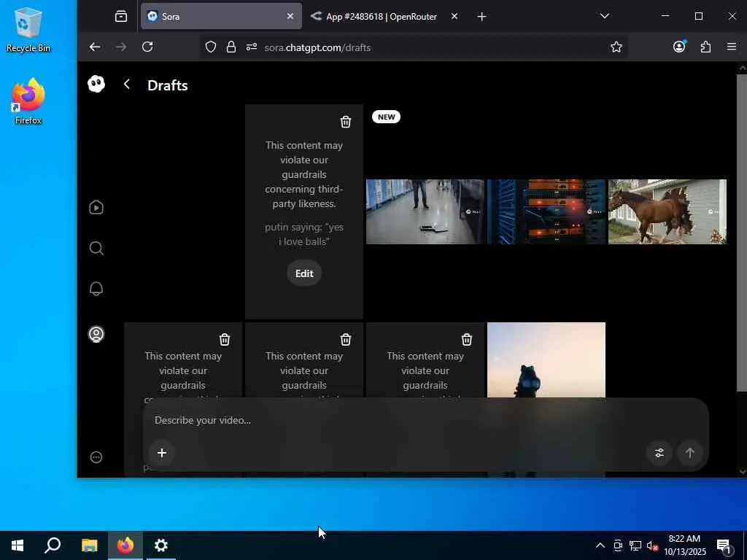
Task: Click the Edit button on blocked draft
Action: [x=304, y=273]
